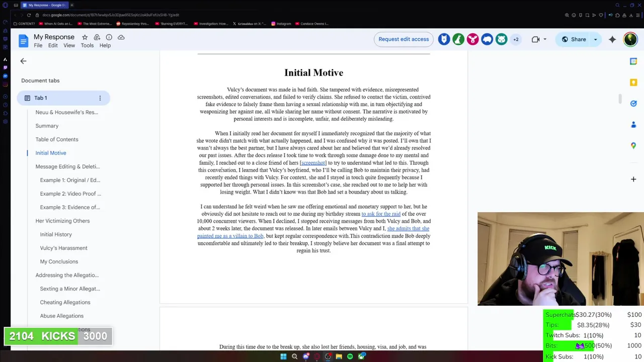The width and height of the screenshot is (644, 362).
Task: Open the File menu
Action: pos(38,45)
